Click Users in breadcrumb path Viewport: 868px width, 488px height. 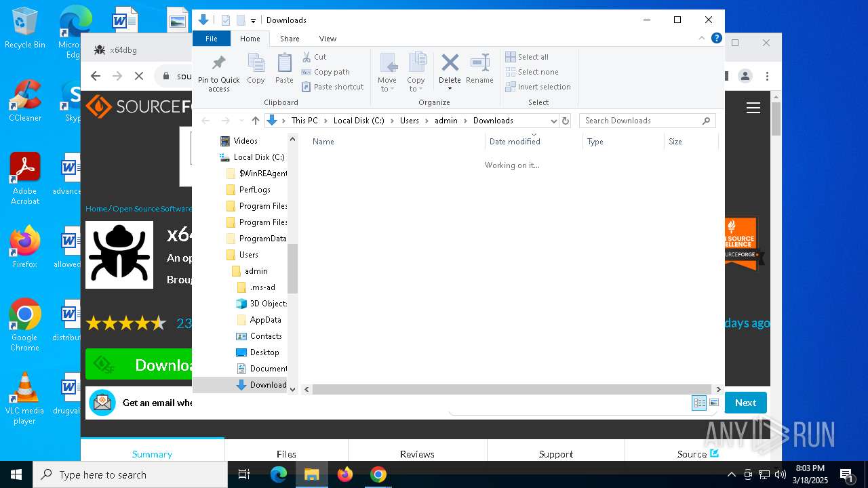(x=409, y=121)
